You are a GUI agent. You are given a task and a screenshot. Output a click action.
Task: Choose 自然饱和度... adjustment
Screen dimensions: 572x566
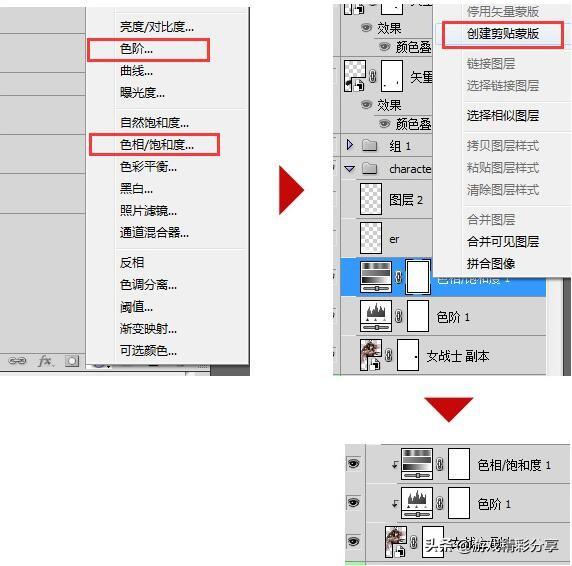155,123
